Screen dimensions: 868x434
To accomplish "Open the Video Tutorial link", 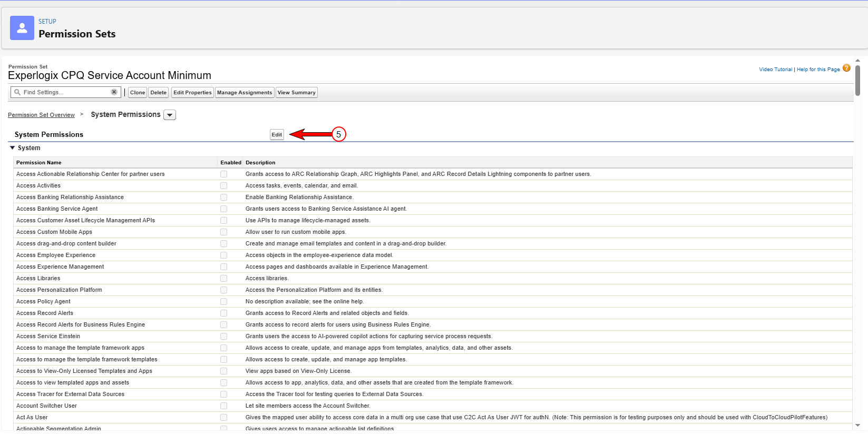I will tap(775, 70).
